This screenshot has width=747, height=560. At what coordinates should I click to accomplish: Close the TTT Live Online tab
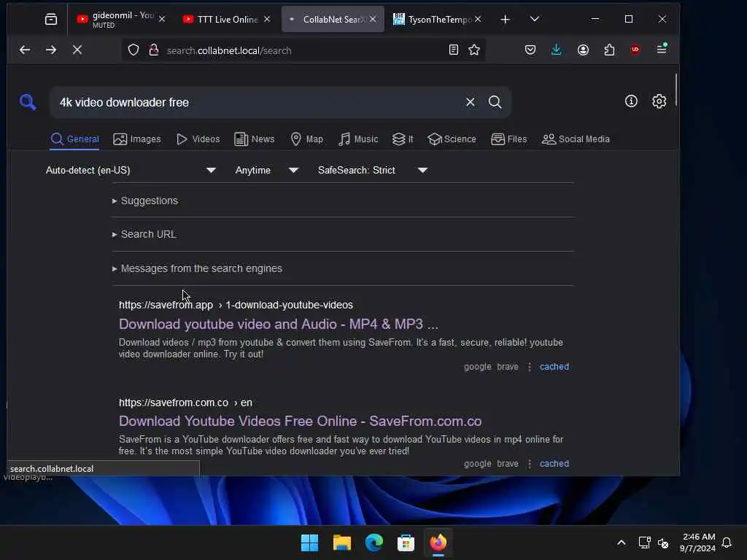(267, 19)
